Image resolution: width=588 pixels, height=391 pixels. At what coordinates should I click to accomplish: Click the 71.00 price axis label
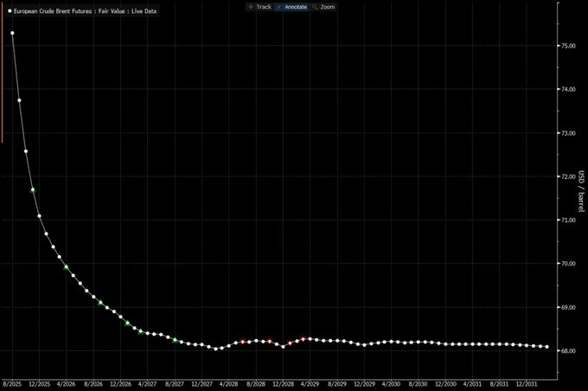pos(568,221)
